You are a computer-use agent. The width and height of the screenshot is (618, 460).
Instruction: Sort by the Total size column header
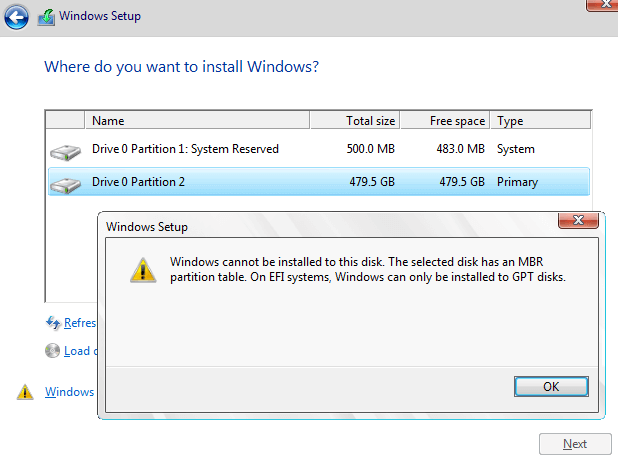point(355,121)
